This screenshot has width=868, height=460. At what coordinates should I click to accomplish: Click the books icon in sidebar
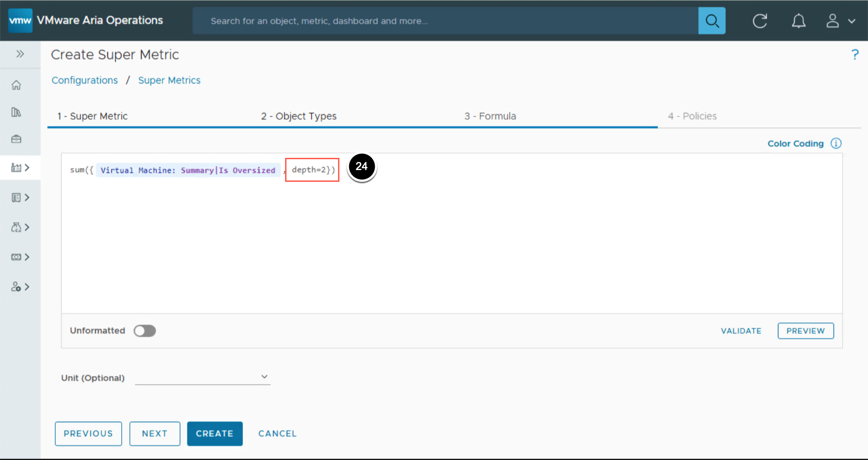(x=16, y=112)
